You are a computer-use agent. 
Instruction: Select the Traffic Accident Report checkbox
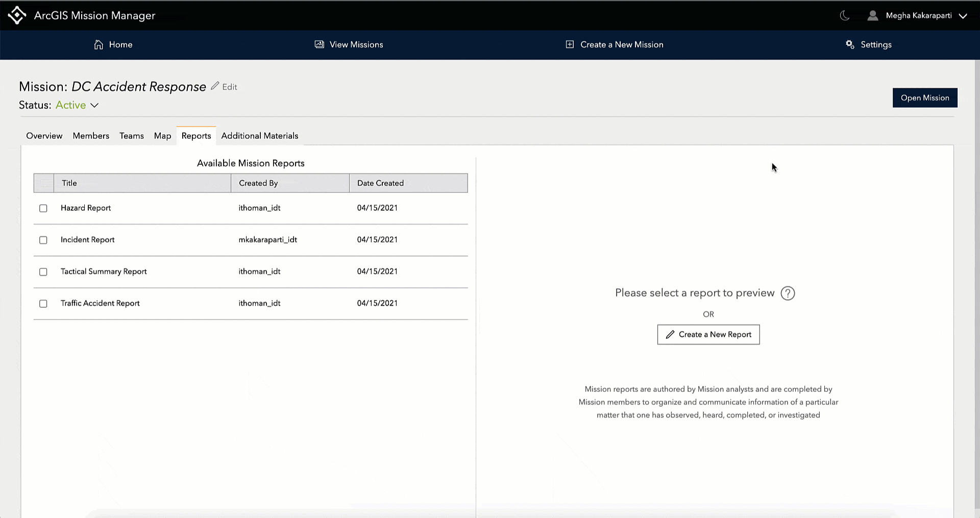click(x=43, y=304)
